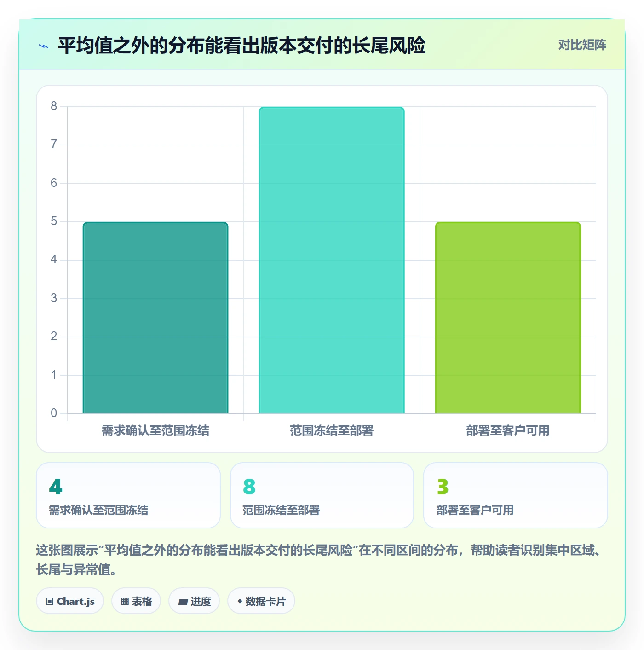Open the stat card showing value 3
Viewport: 644px width, 650px height.
point(516,495)
